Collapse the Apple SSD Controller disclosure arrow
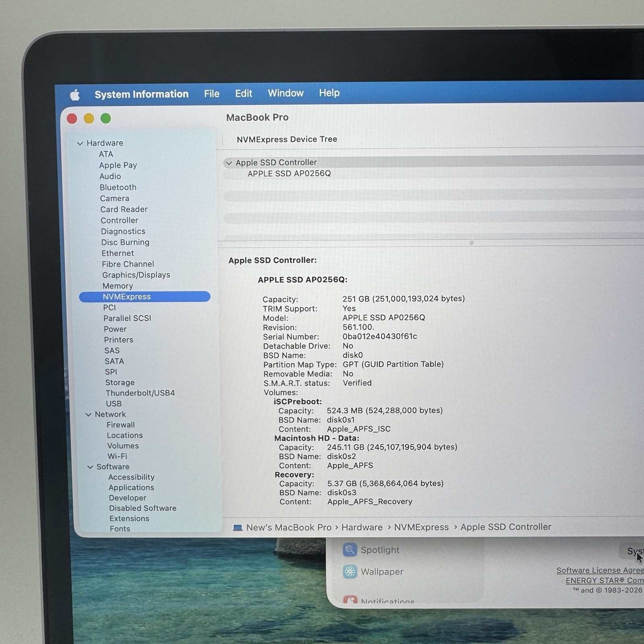This screenshot has height=644, width=644. point(229,163)
